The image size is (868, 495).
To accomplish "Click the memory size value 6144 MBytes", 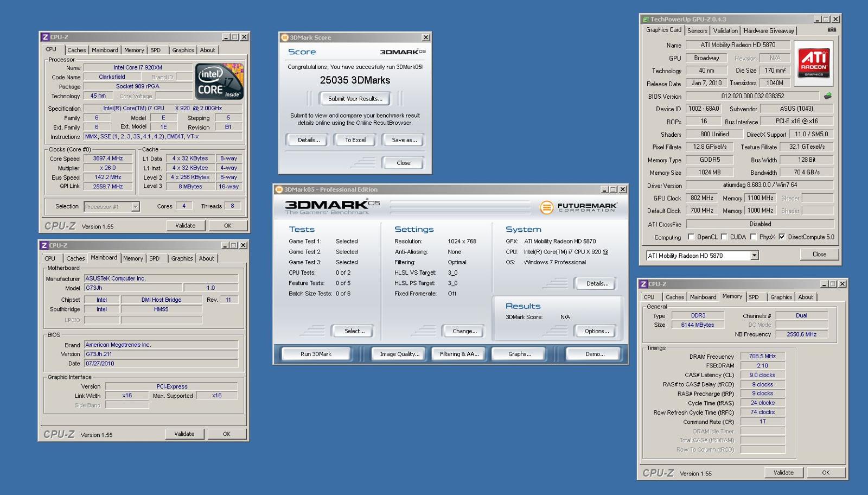I will [698, 325].
